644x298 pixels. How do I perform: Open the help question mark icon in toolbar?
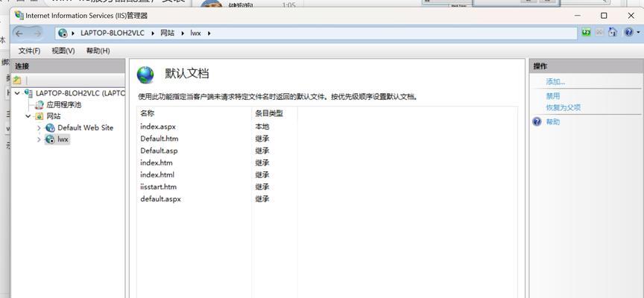tap(629, 32)
